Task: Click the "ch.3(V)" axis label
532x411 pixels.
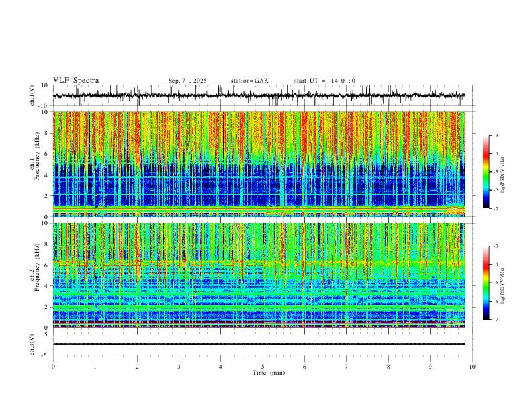Action: (x=32, y=345)
